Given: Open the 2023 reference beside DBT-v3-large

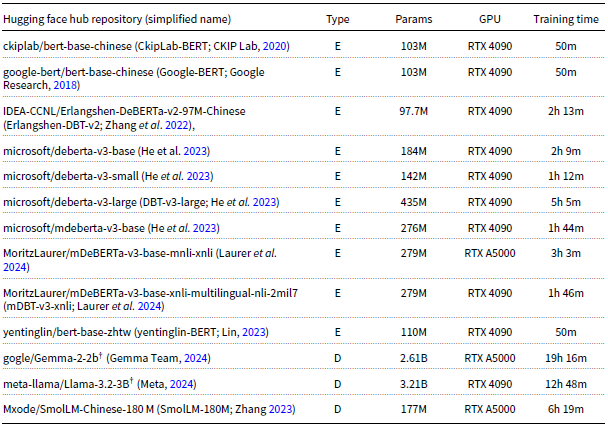Looking at the screenshot, I should pos(264,202).
